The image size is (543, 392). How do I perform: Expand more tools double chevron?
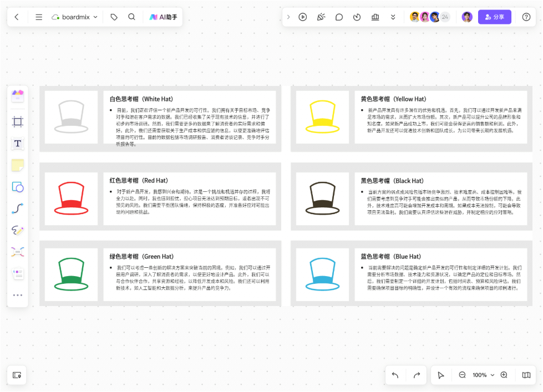[x=393, y=17]
